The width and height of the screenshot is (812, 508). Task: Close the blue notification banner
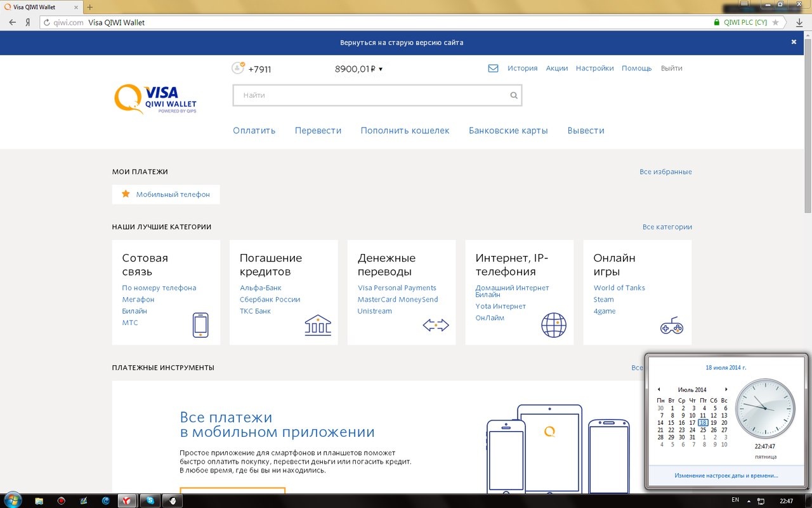(794, 42)
